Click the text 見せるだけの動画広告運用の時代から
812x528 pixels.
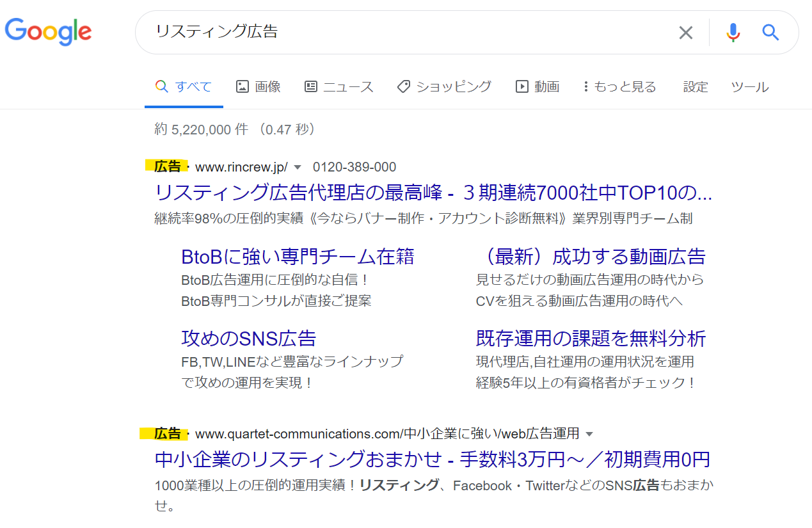coord(590,280)
